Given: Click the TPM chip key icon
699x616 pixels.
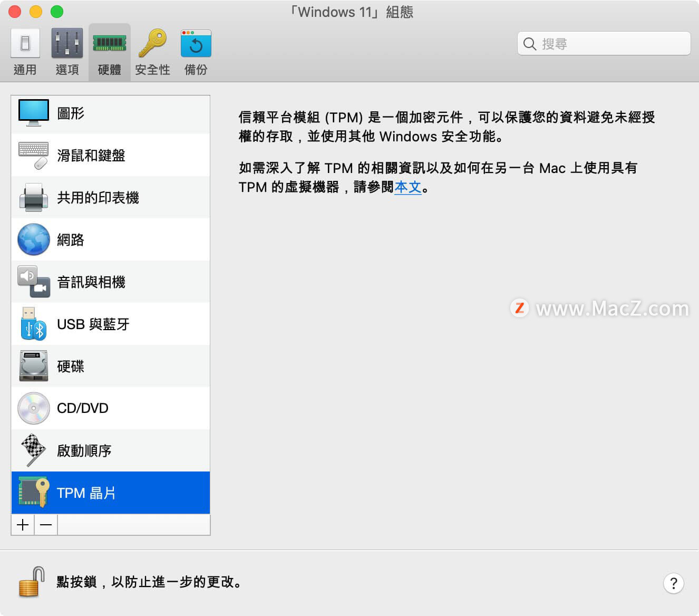Looking at the screenshot, I should coord(34,493).
